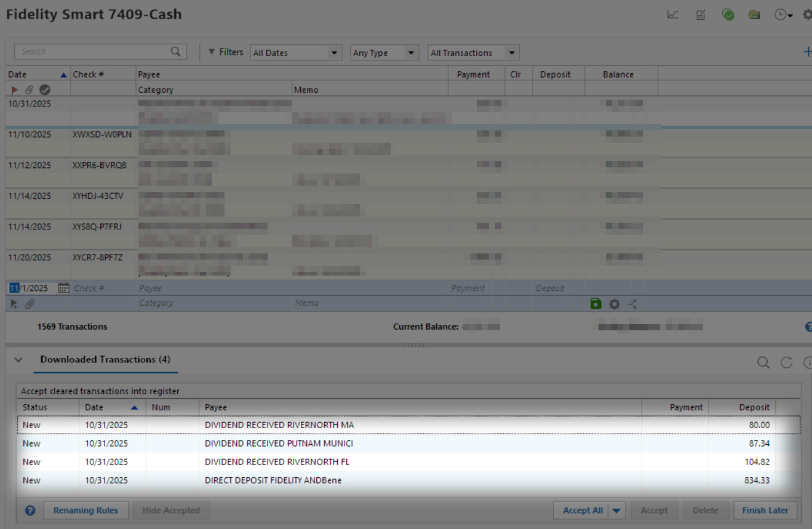Open the calendar date picker icon

pos(63,288)
